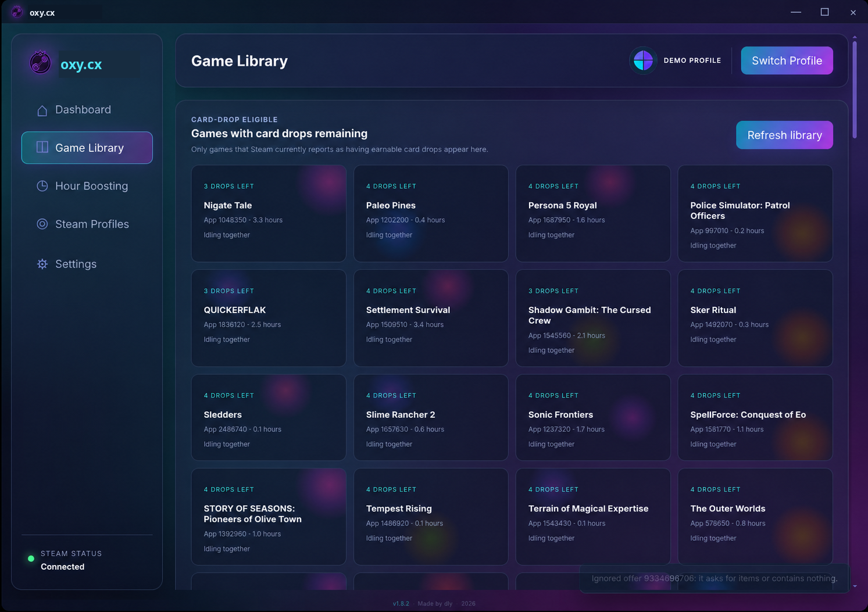The image size is (868, 612).
Task: Click Shadow Gambit: The Cursed Crew title
Action: coord(590,315)
